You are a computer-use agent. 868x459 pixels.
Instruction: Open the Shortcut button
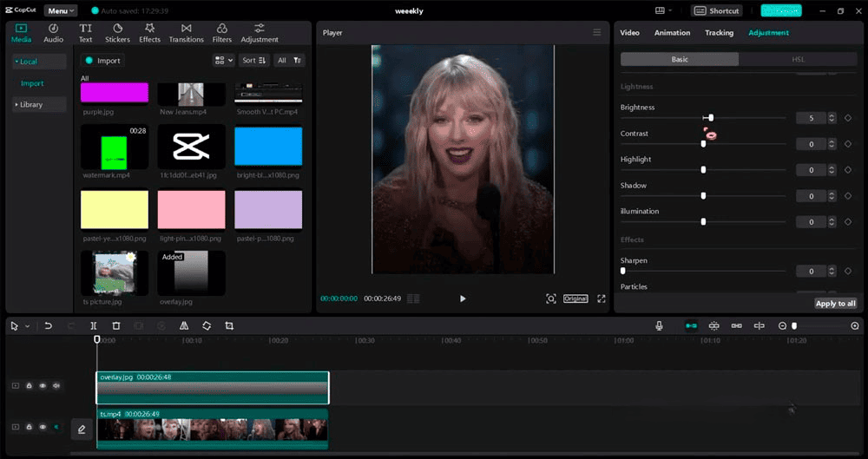point(716,10)
